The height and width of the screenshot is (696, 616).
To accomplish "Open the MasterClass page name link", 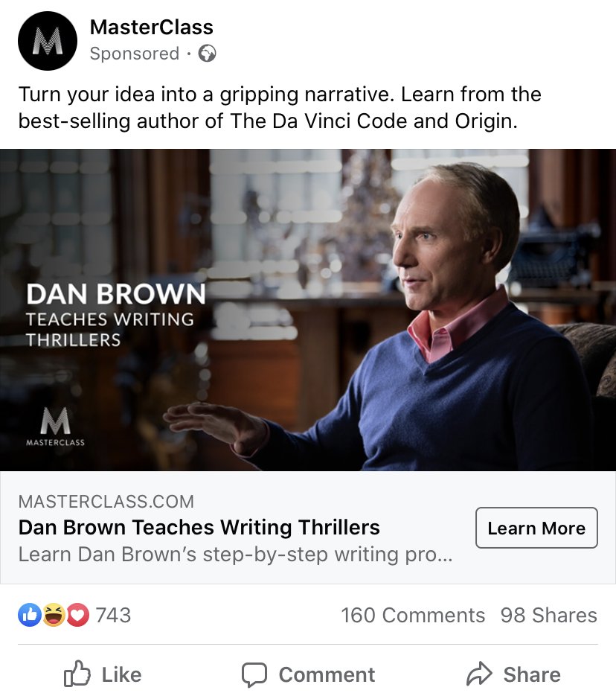I will tap(151, 27).
